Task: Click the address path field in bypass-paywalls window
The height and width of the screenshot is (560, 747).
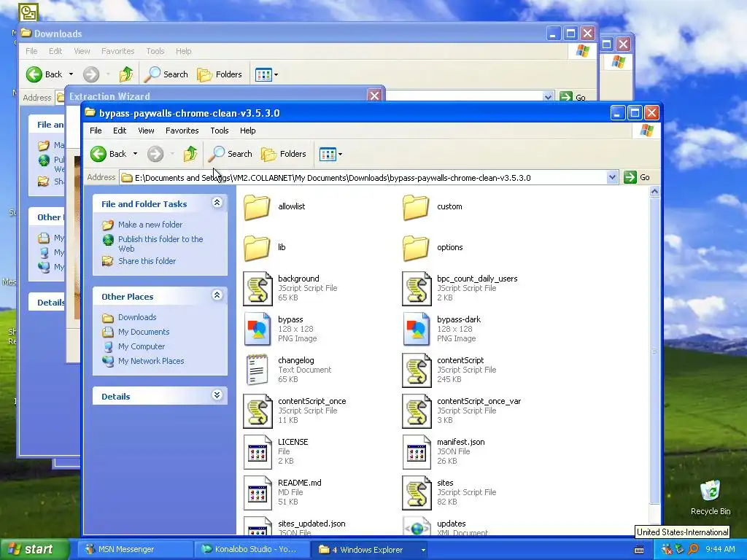Action: click(363, 178)
